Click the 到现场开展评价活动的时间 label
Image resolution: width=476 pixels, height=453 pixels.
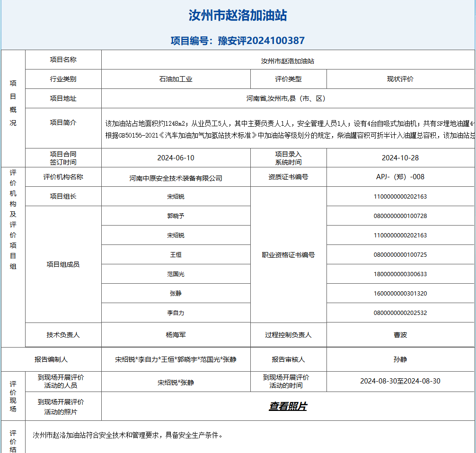(286, 382)
